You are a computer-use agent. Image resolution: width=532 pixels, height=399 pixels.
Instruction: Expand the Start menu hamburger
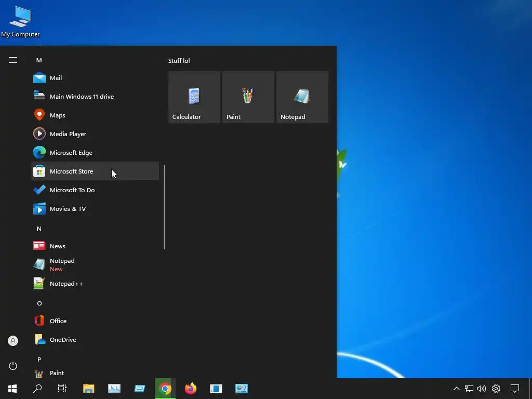pos(13,60)
